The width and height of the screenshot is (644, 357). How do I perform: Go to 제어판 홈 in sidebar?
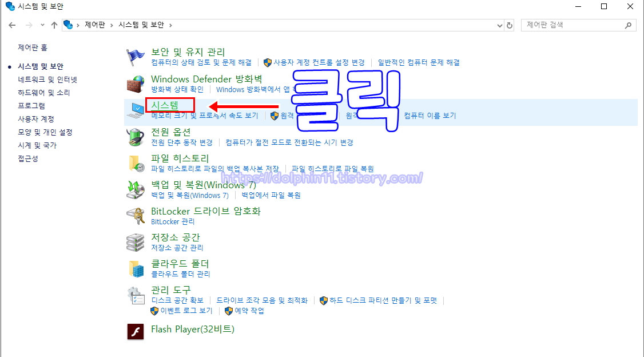point(33,47)
